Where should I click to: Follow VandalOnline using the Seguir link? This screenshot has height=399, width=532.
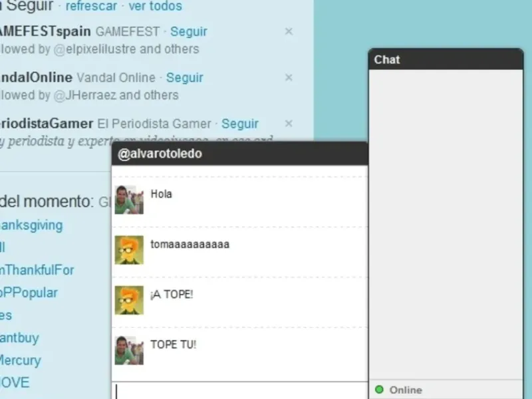pos(185,77)
